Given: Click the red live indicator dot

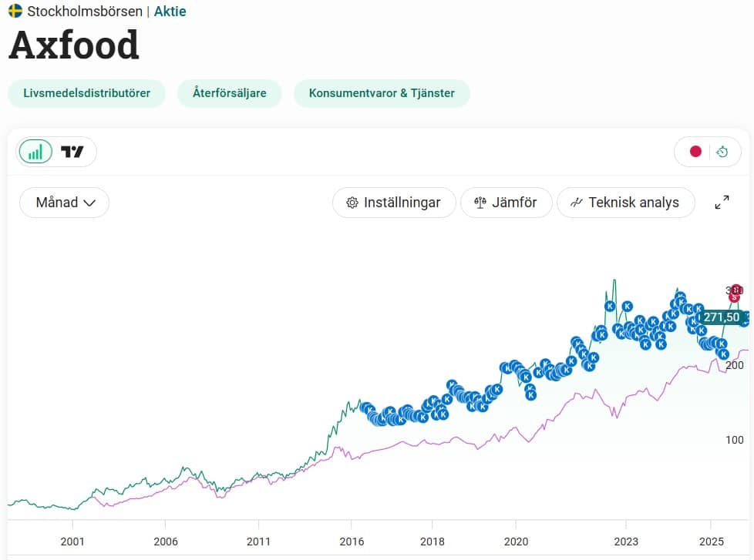Looking at the screenshot, I should click(x=695, y=152).
